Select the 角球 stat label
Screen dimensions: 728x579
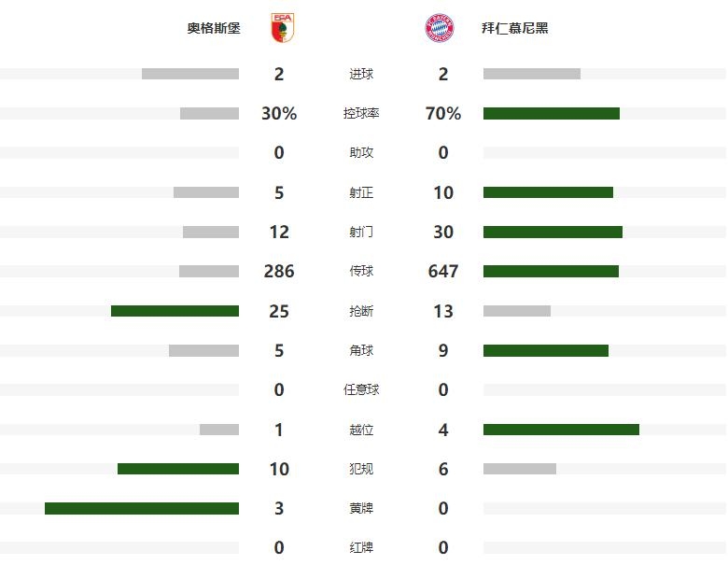tap(361, 350)
